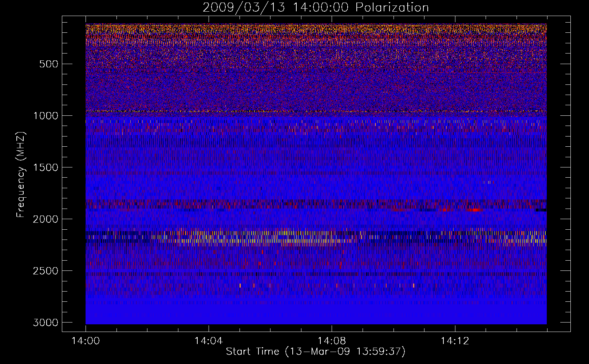Click the 1500 frequency tick label
This screenshot has height=364, width=589.
(46, 167)
